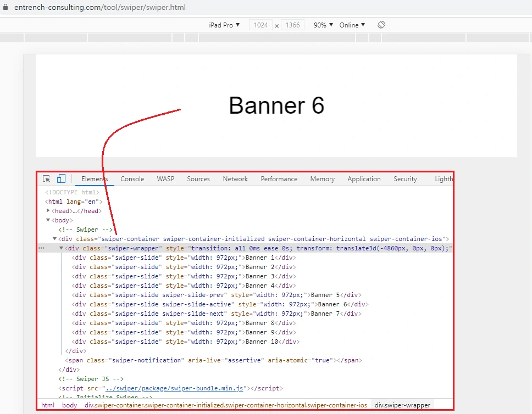
Task: Click the 1024 width input field
Action: click(261, 25)
